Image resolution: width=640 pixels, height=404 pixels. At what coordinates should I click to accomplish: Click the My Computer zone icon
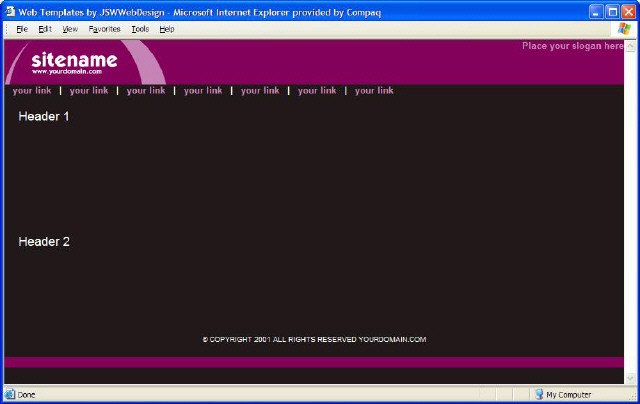tap(539, 395)
